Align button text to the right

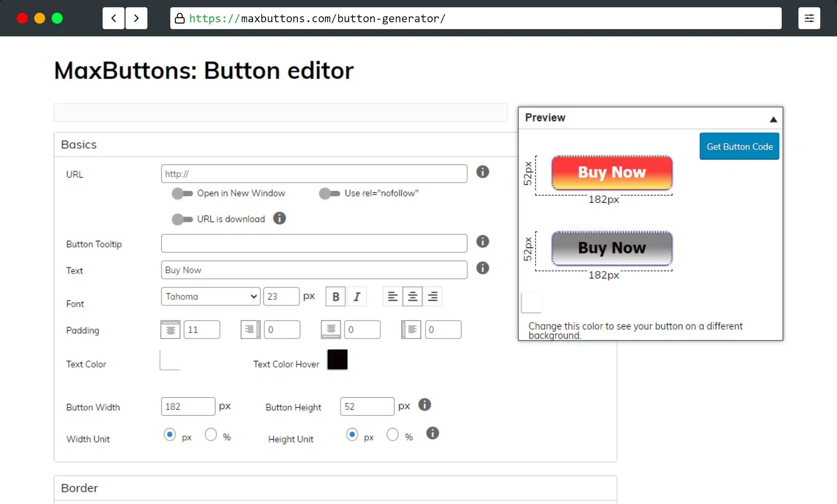click(x=432, y=297)
